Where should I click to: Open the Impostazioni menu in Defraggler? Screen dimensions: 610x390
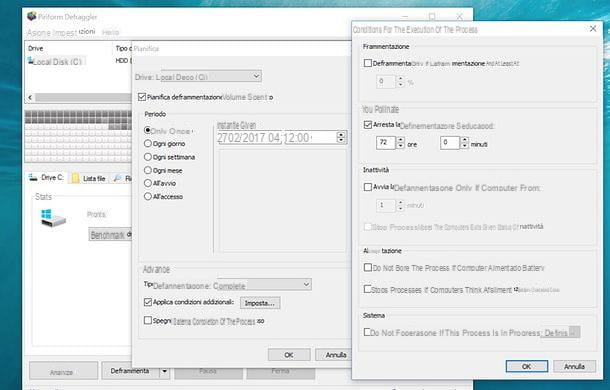point(73,32)
